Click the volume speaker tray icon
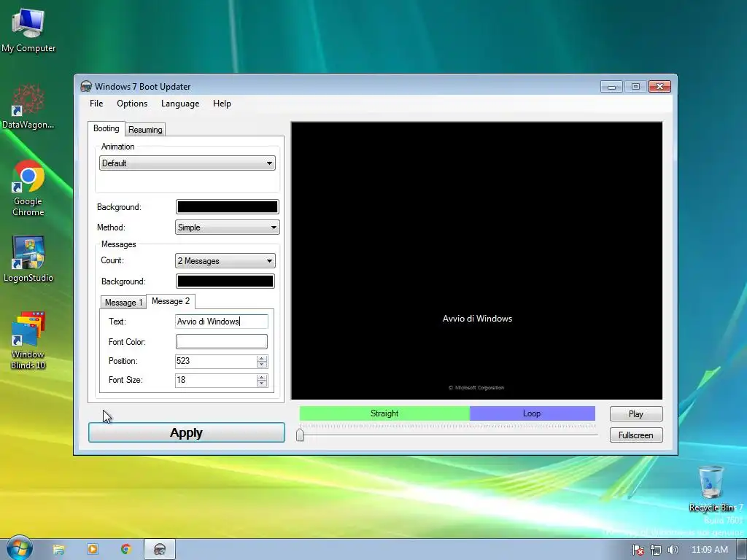The image size is (747, 560). pyautogui.click(x=673, y=550)
